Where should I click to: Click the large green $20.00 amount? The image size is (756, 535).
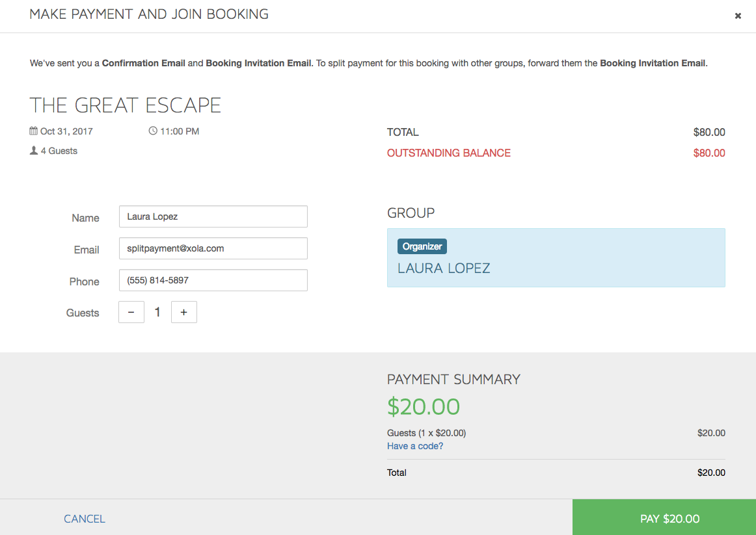(424, 406)
